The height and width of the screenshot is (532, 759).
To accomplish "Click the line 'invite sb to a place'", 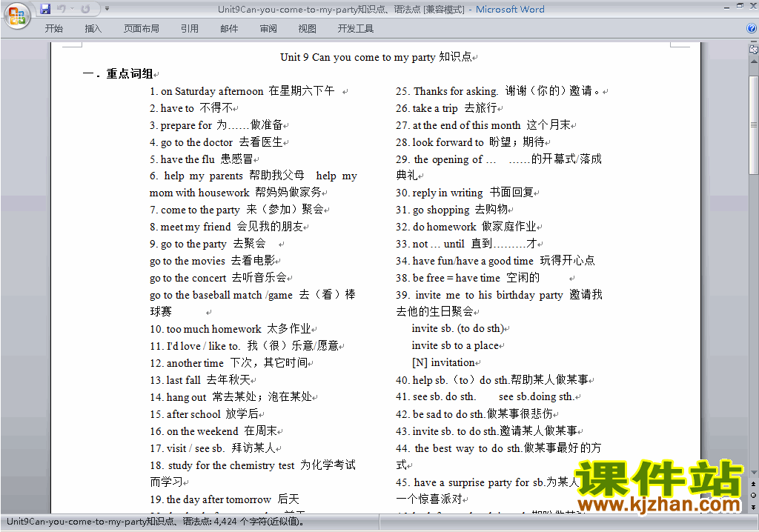I will (455, 345).
